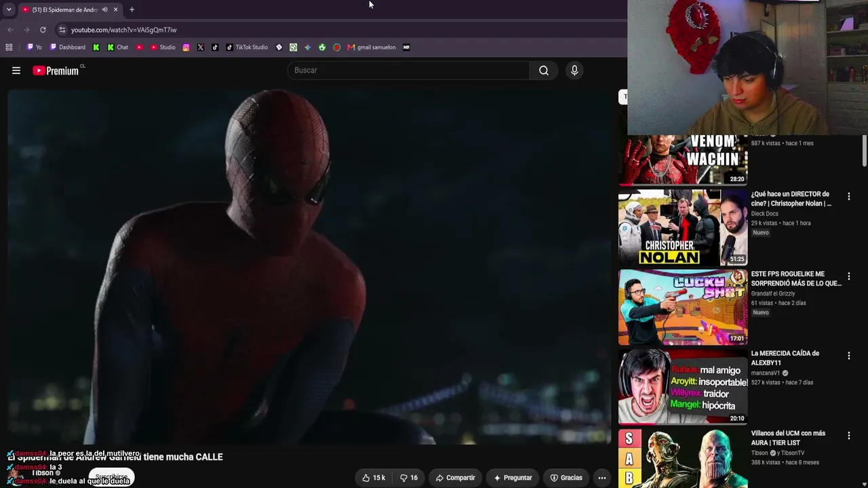The image size is (868, 488).
Task: Open the Compartir share dialog
Action: (455, 478)
